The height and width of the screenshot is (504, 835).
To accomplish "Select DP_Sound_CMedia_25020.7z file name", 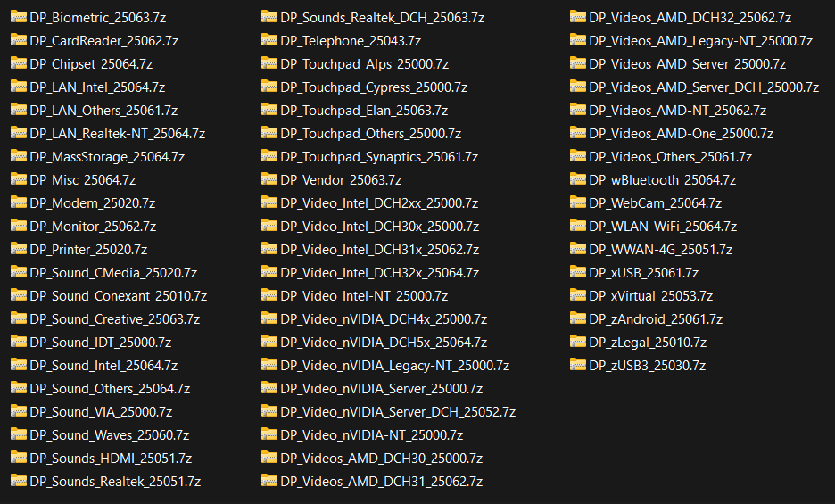I will (x=113, y=273).
